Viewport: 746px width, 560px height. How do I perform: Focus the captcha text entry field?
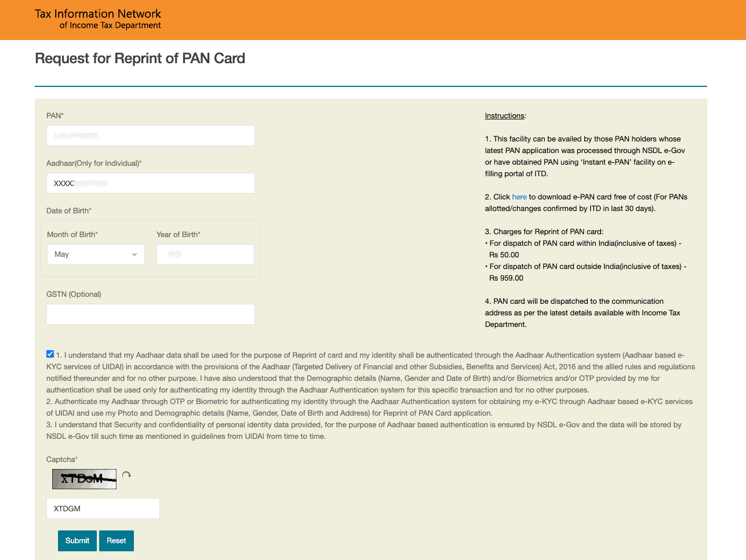point(103,508)
